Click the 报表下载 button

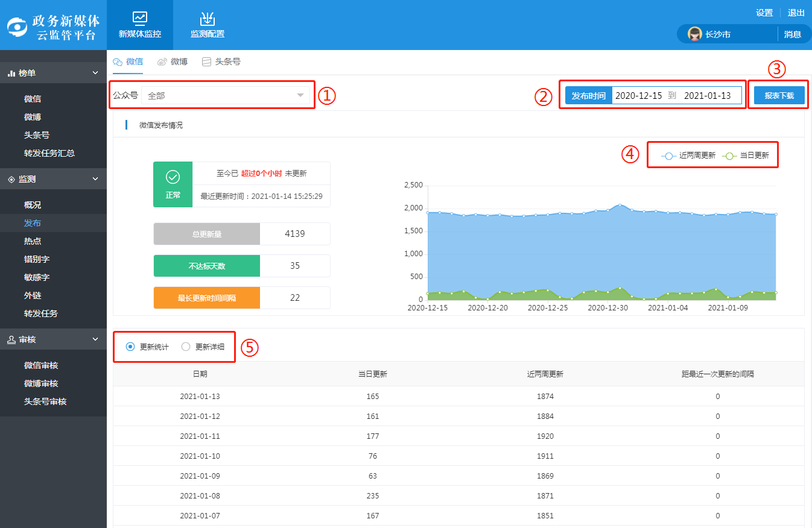pos(779,95)
